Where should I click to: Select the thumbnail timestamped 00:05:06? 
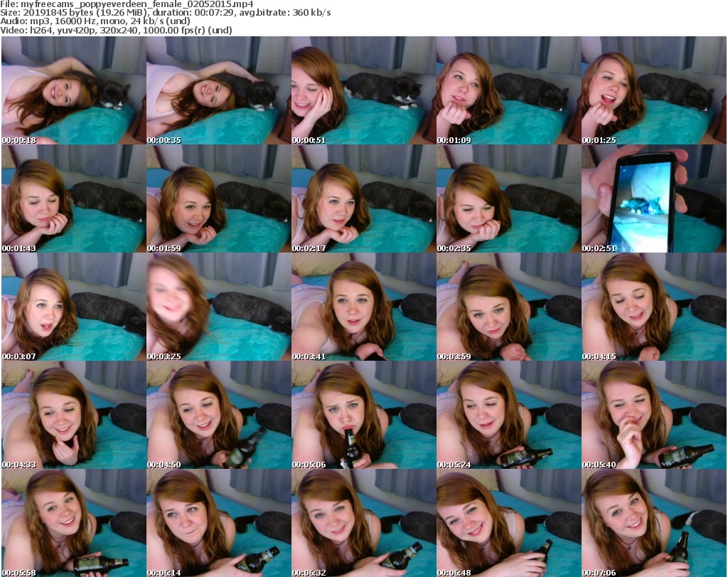[x=363, y=415]
